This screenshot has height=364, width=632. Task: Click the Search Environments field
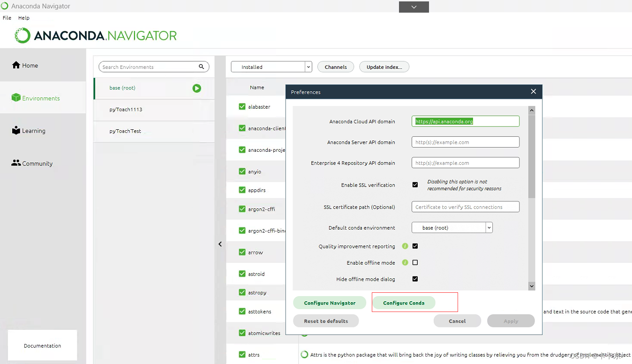pos(154,67)
